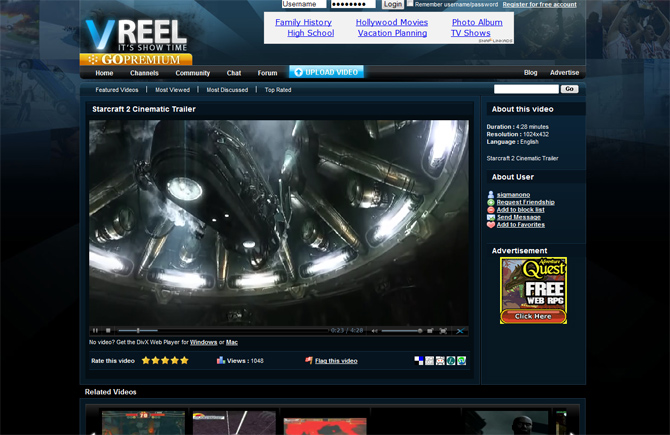This screenshot has width=670, height=435.
Task: Click the Flag this video link
Action: [336, 361]
